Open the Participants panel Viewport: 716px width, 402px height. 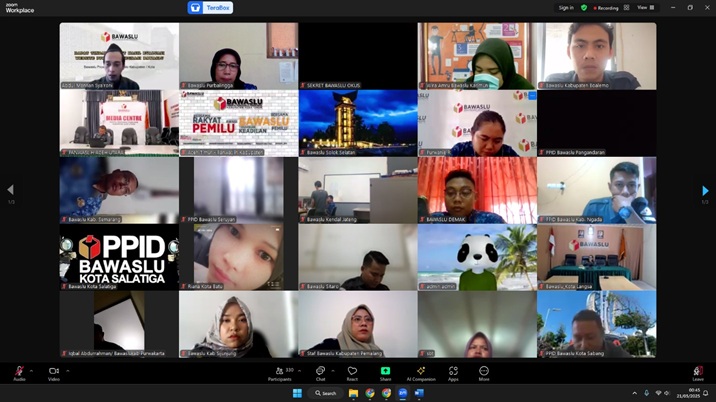click(x=279, y=373)
